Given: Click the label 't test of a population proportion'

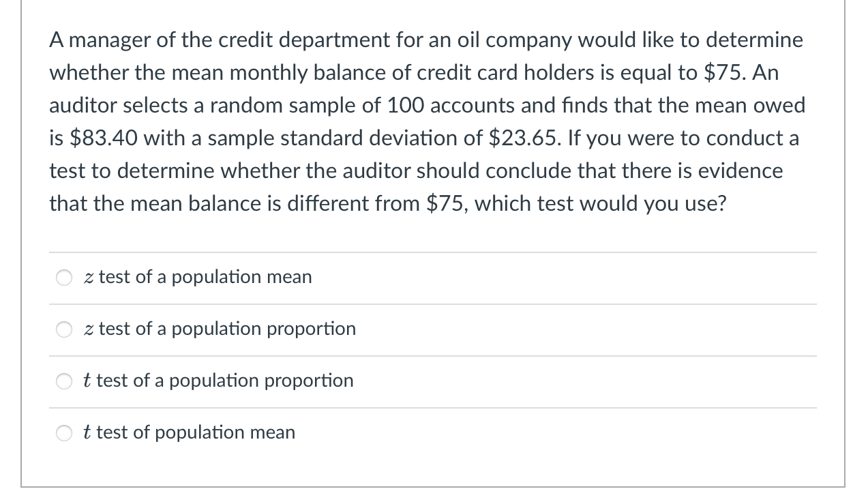Looking at the screenshot, I should click(x=218, y=381).
